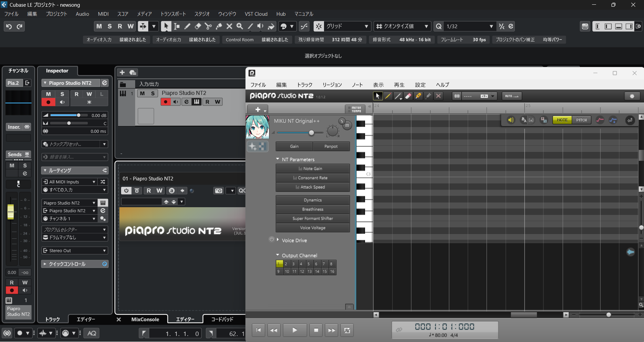Select the arrow tool in Piapro Studio

(378, 96)
